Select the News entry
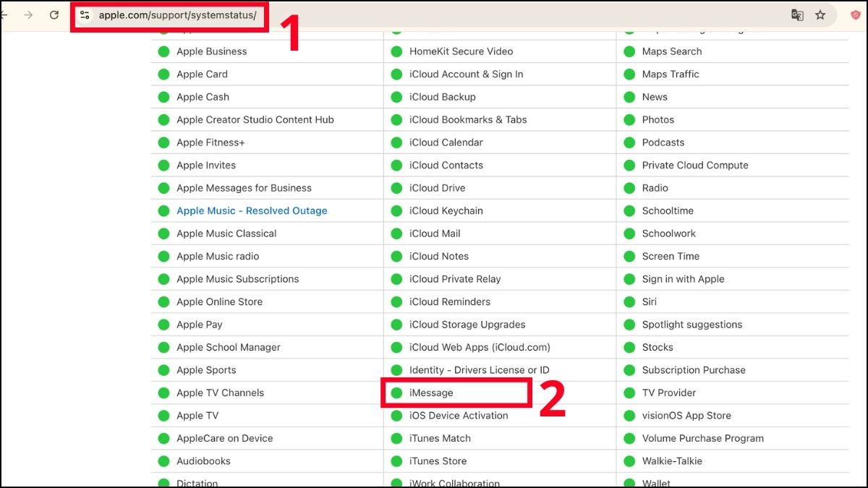 click(x=655, y=97)
